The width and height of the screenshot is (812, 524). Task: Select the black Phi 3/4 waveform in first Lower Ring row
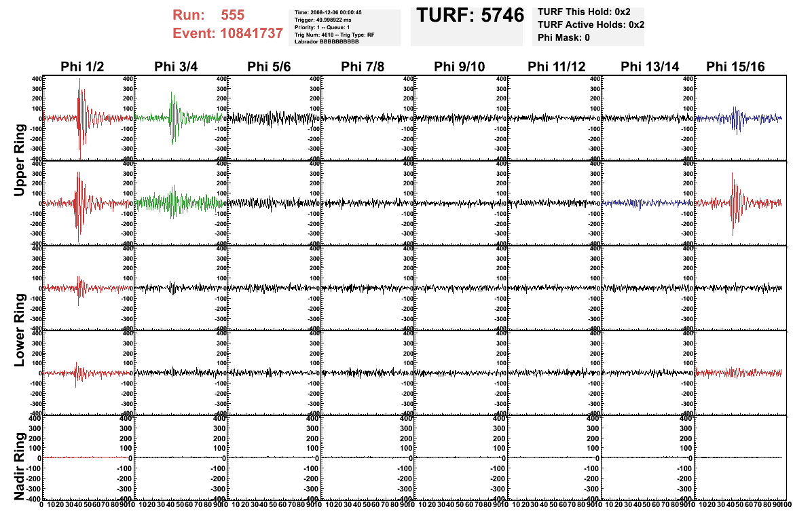180,288
